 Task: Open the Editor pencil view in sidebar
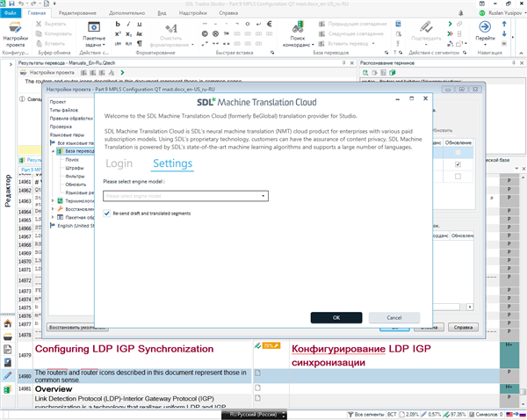pos(8,375)
